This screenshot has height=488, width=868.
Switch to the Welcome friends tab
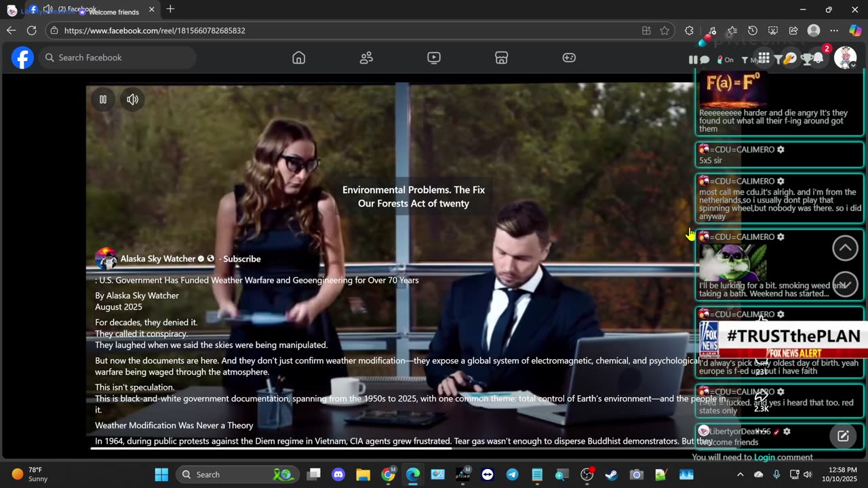[92, 10]
